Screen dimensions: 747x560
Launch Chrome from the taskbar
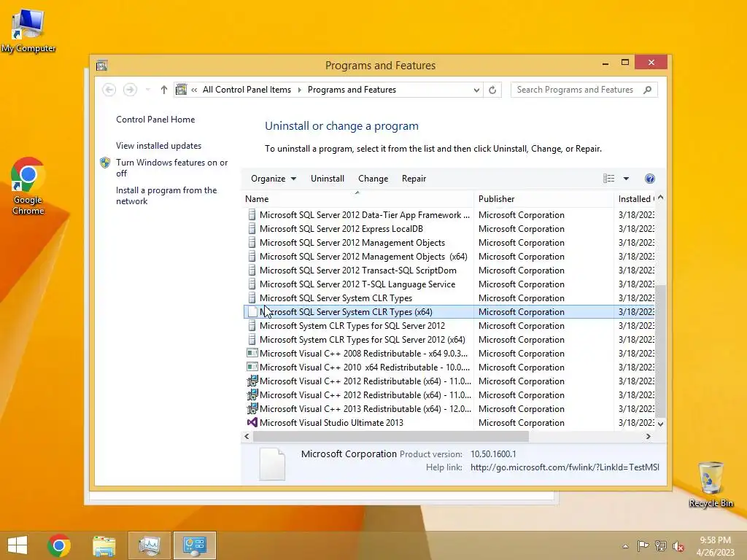click(59, 545)
